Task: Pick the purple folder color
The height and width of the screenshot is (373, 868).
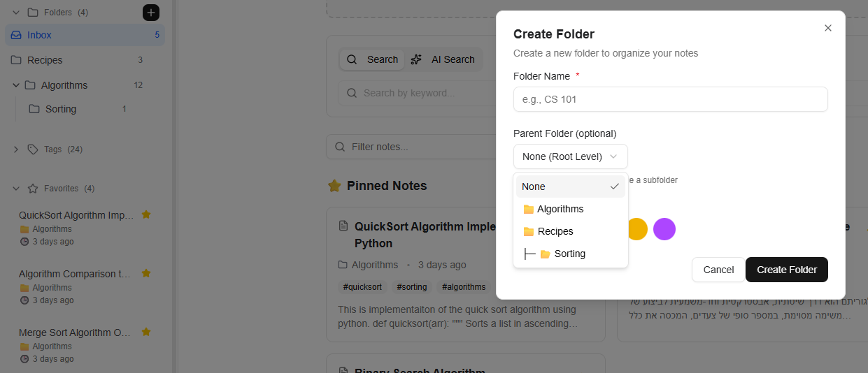Action: coord(664,229)
